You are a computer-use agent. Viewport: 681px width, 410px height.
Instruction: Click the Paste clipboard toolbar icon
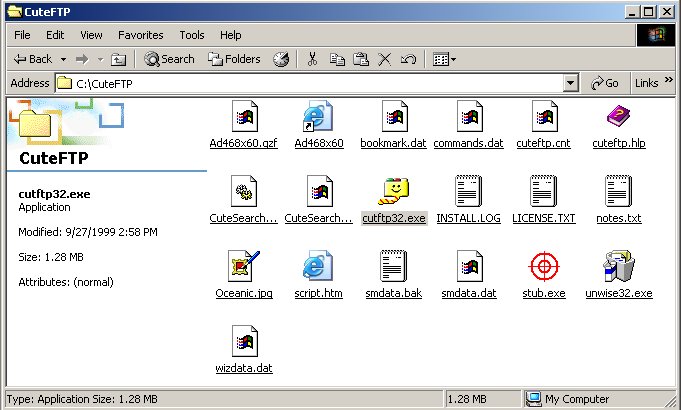pos(361,59)
